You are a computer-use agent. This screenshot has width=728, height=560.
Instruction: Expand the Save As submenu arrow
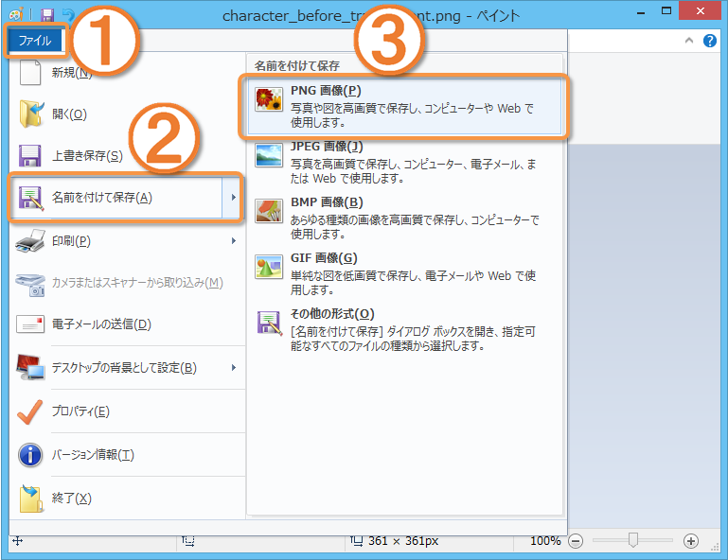[x=233, y=198]
